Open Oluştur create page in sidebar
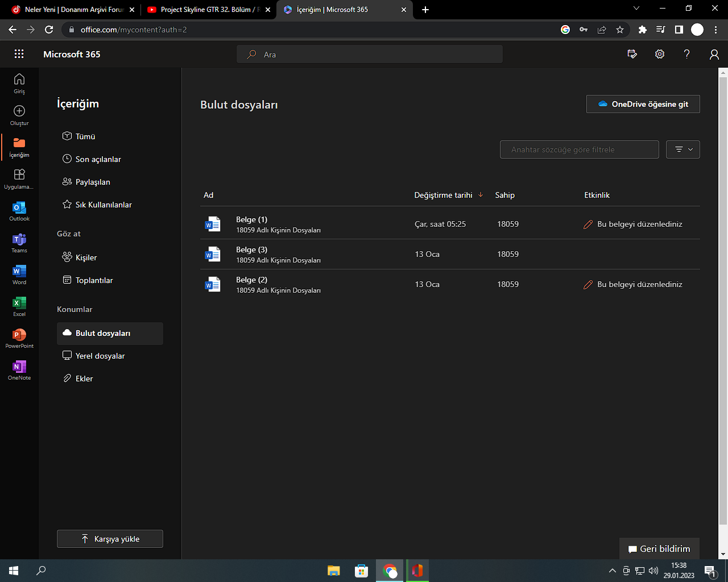The image size is (728, 582). [19, 115]
